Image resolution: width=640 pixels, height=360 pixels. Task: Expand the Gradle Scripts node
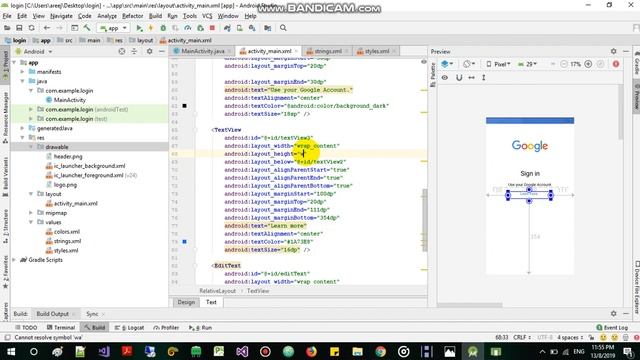coord(14,260)
